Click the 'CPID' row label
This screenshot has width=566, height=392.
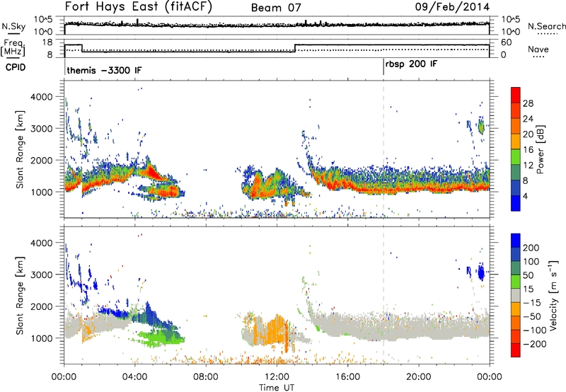16,67
